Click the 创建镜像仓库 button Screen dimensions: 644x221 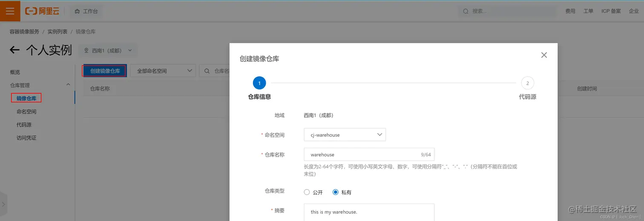click(105, 71)
